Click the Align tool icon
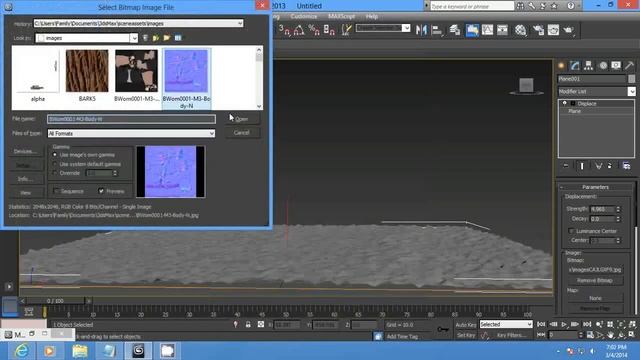 [x=437, y=30]
